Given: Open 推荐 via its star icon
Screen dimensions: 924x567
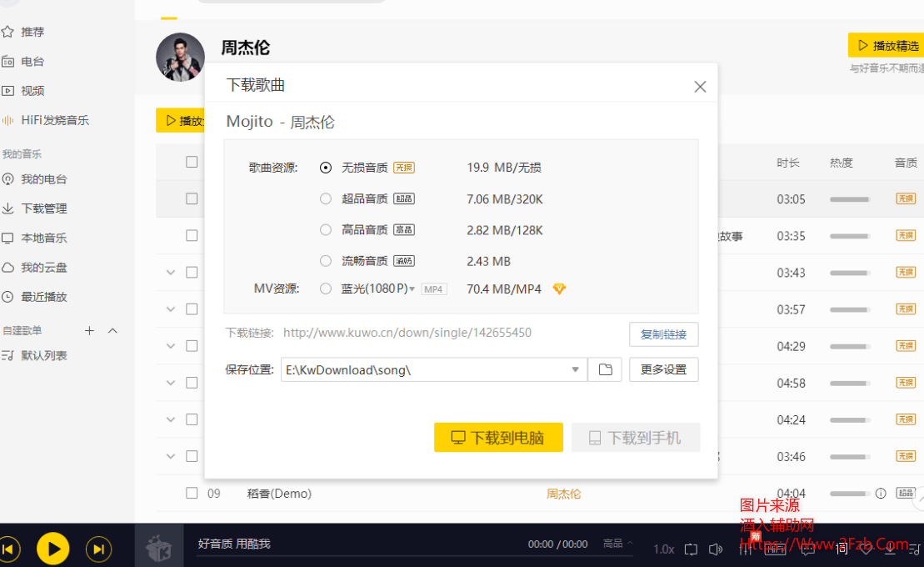Looking at the screenshot, I should pos(7,32).
